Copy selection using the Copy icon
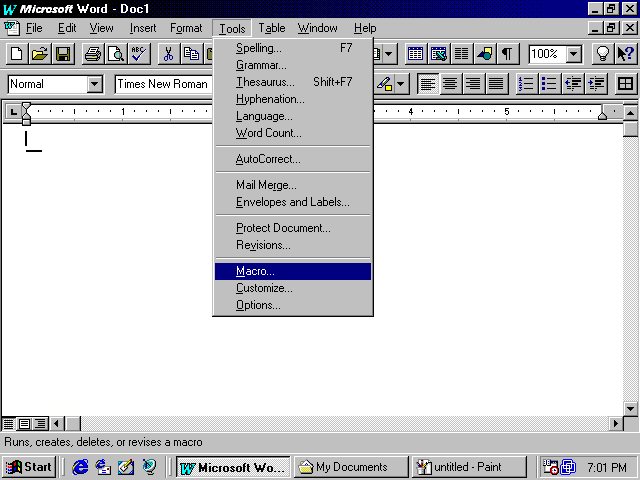 191,54
